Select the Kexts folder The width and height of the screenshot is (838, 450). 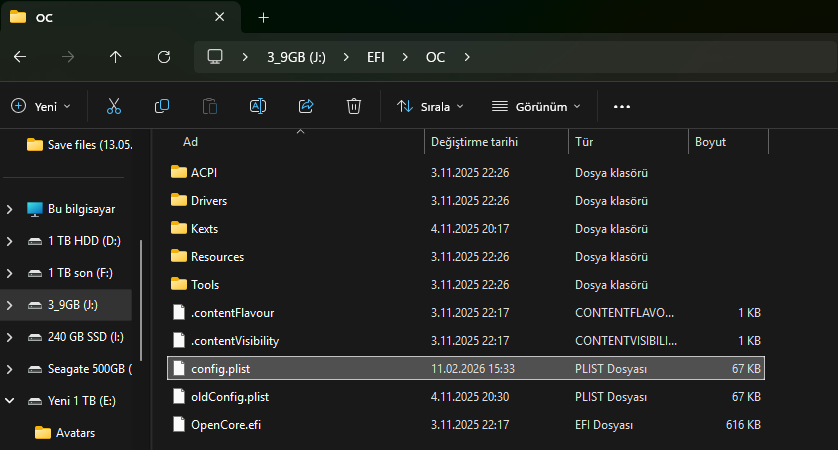[x=204, y=229]
